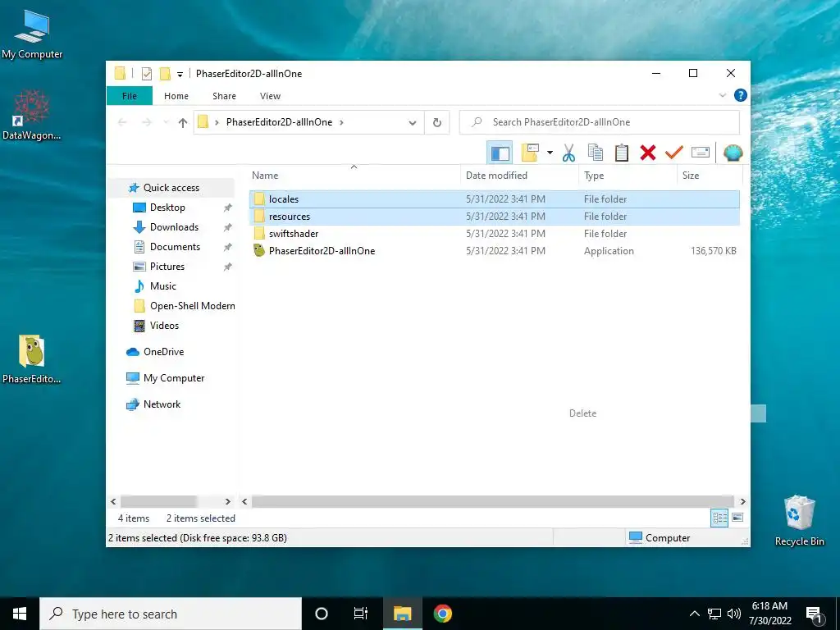
Task: Click new folder icon in title bar
Action: click(x=165, y=74)
